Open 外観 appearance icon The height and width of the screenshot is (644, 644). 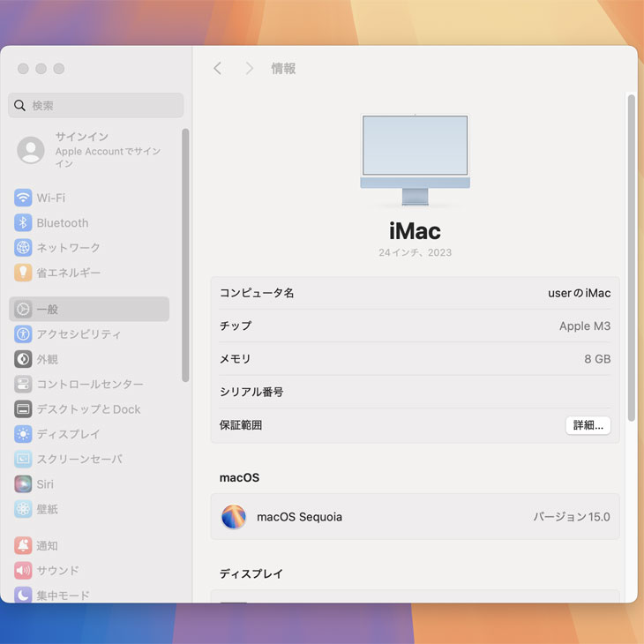(23, 359)
